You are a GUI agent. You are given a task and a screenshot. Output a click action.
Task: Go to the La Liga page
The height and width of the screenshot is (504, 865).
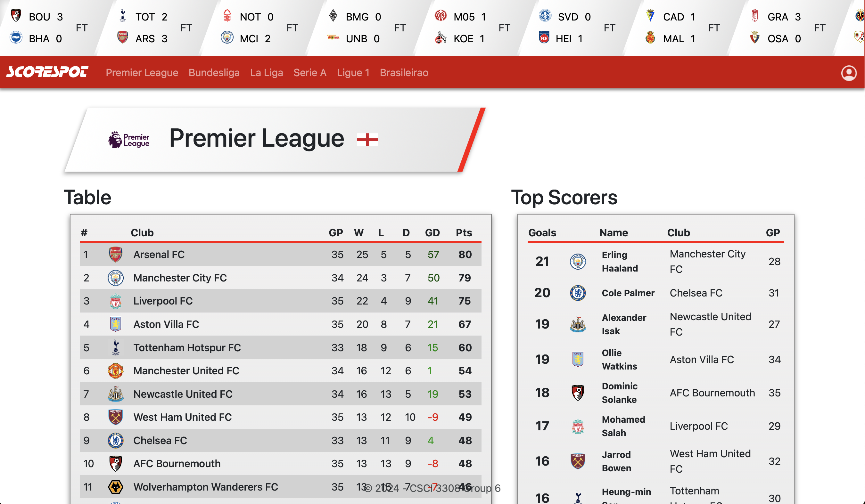click(266, 73)
